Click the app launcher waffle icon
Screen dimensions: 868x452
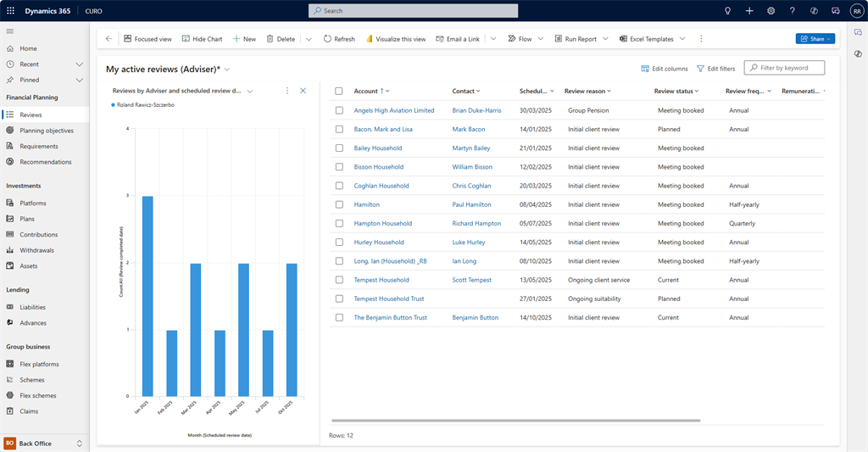click(x=10, y=10)
